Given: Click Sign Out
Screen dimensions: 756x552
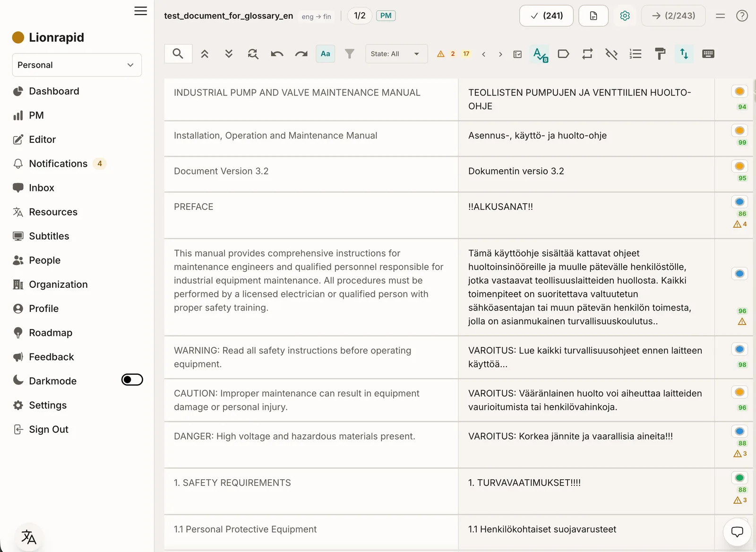Looking at the screenshot, I should 48,429.
